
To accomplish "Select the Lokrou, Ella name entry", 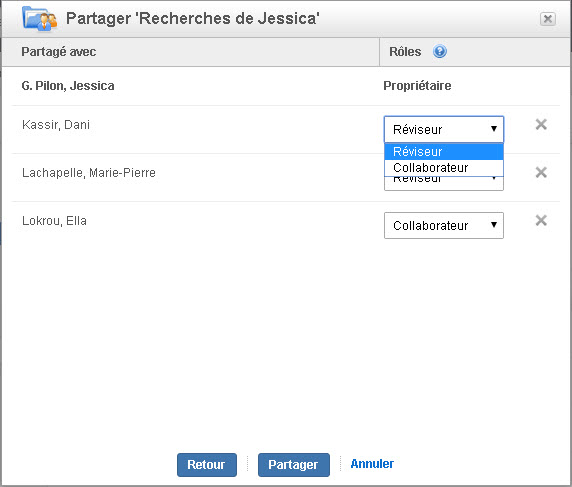I will coord(54,221).
